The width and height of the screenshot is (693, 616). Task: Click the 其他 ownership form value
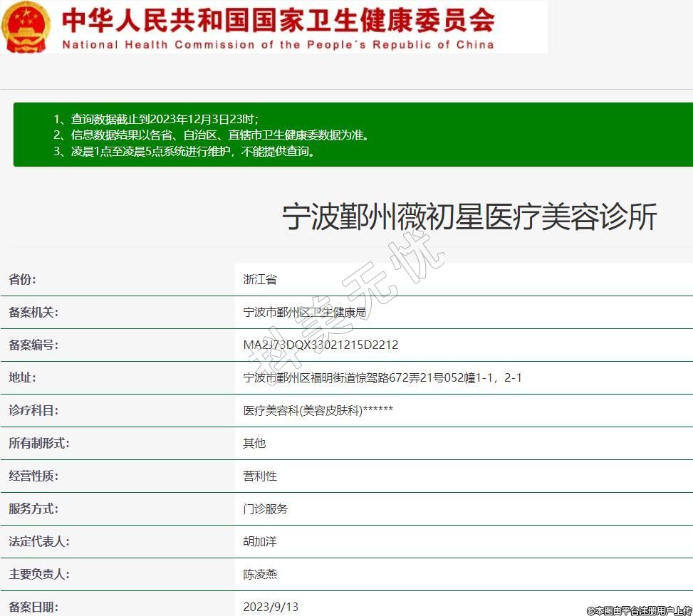coord(254,443)
